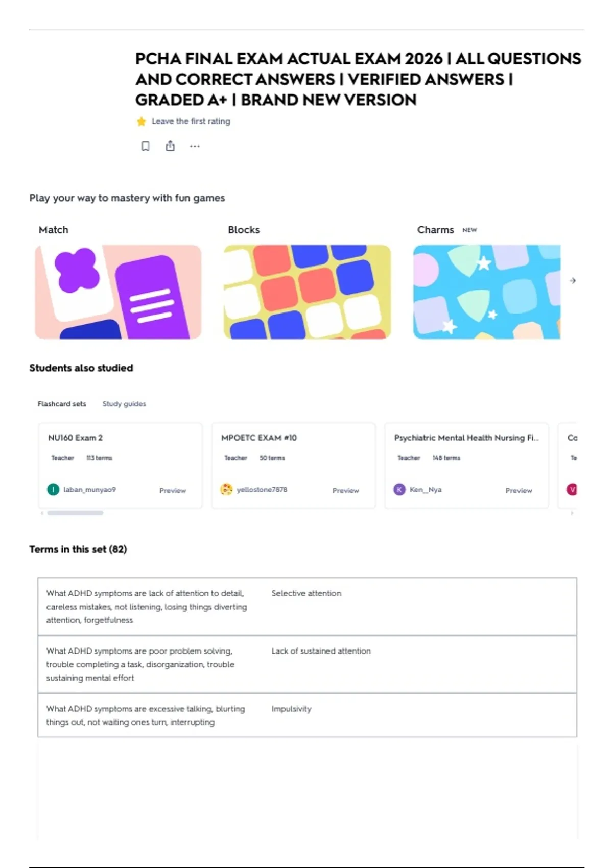Click the bookmark save icon
The height and width of the screenshot is (868, 613).
tap(145, 147)
